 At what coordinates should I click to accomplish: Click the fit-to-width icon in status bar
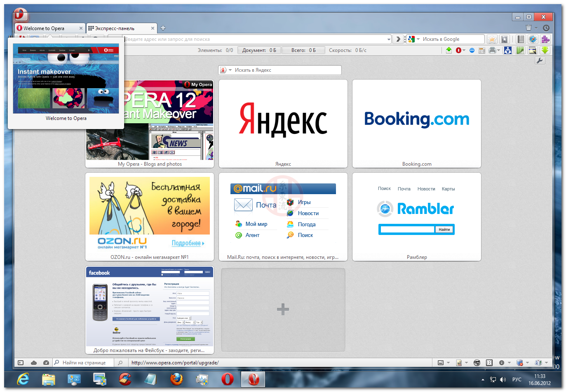tap(489, 363)
